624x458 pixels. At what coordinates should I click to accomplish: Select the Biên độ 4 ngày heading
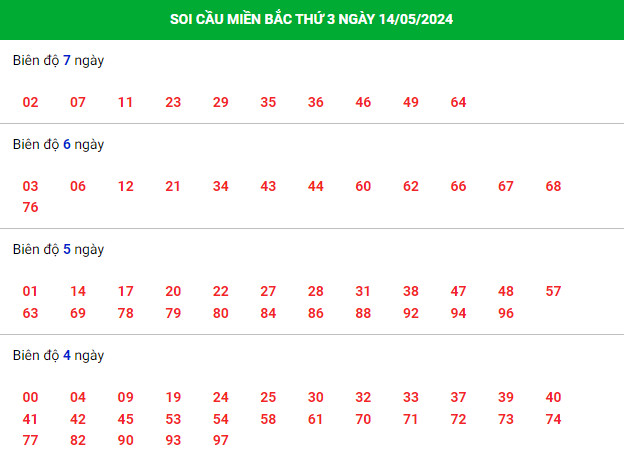click(x=58, y=355)
